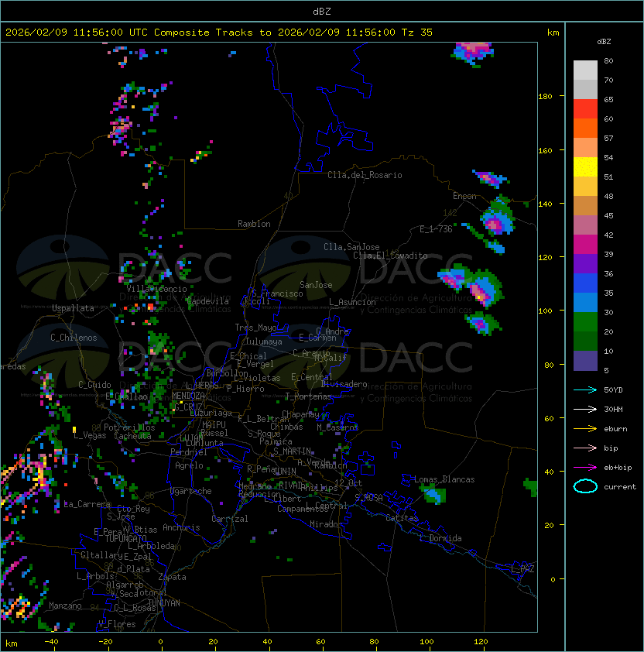The height and width of the screenshot is (652, 644).
Task: Click the 'L_Asuncion' place label
Action: point(352,302)
